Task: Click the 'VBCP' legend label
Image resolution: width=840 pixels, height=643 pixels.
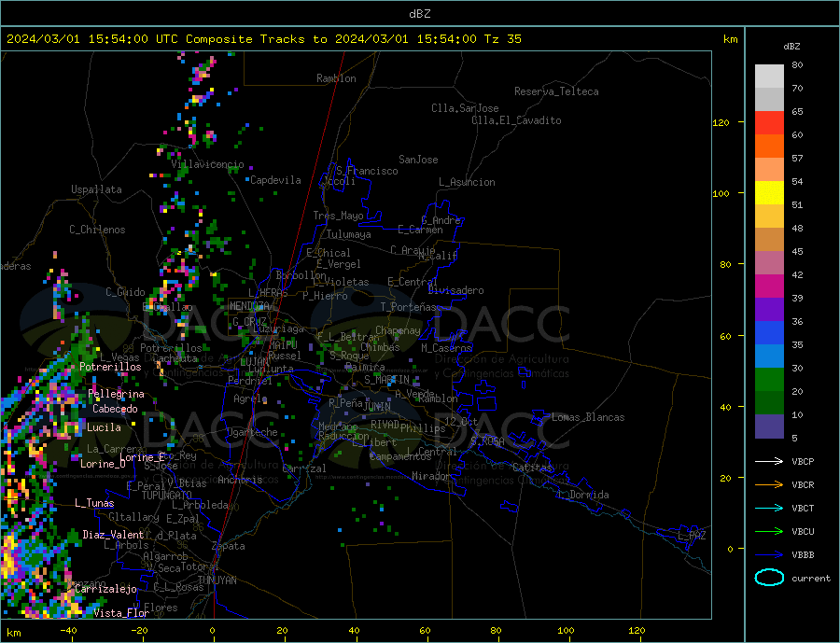Action: pyautogui.click(x=803, y=461)
